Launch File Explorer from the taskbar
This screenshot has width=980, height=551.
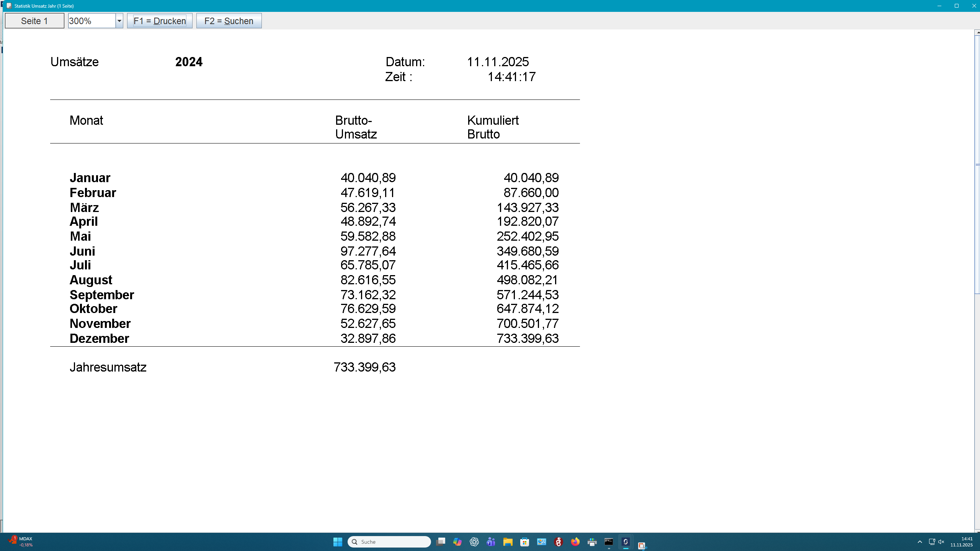[508, 542]
